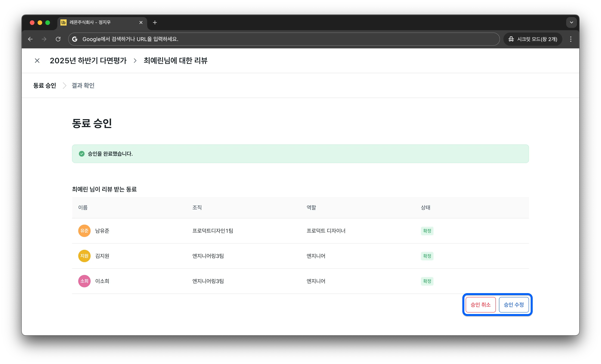Click the 승인 취소 button

[x=481, y=305]
